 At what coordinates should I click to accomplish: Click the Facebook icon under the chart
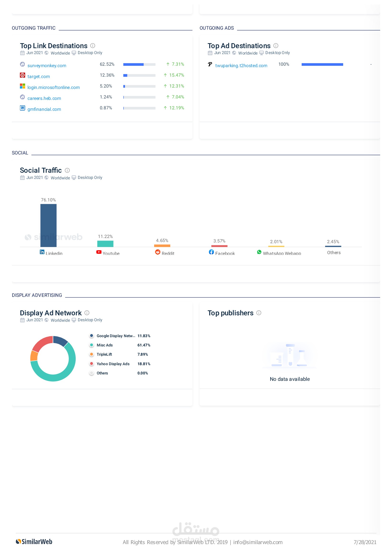(211, 252)
